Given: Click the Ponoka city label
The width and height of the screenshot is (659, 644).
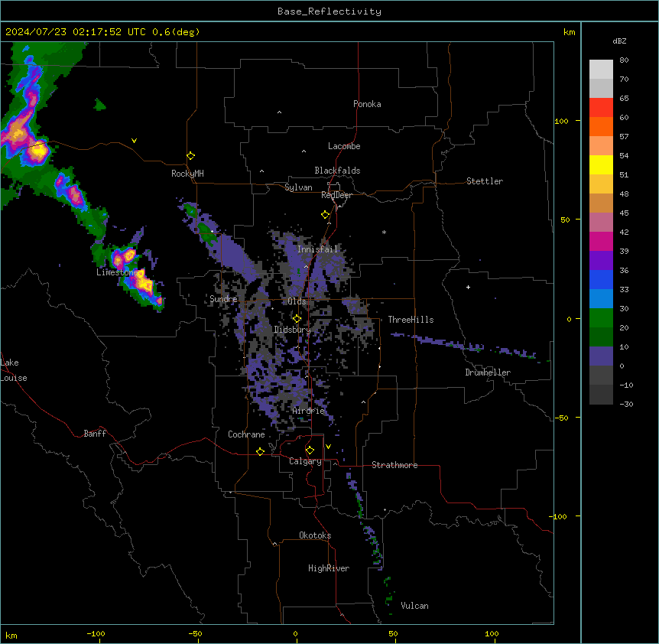Looking at the screenshot, I should 367,104.
